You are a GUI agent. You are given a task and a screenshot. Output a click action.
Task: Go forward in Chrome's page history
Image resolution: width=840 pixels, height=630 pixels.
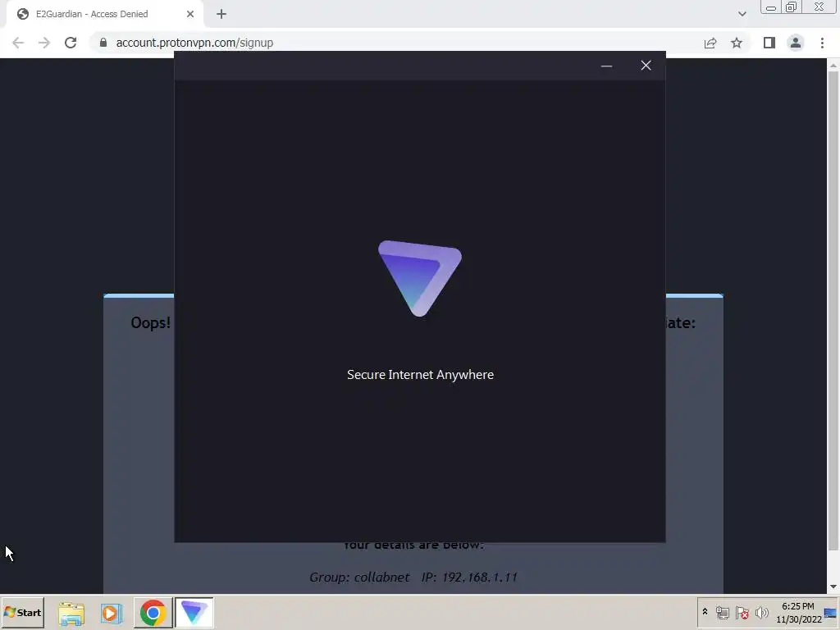pyautogui.click(x=44, y=43)
